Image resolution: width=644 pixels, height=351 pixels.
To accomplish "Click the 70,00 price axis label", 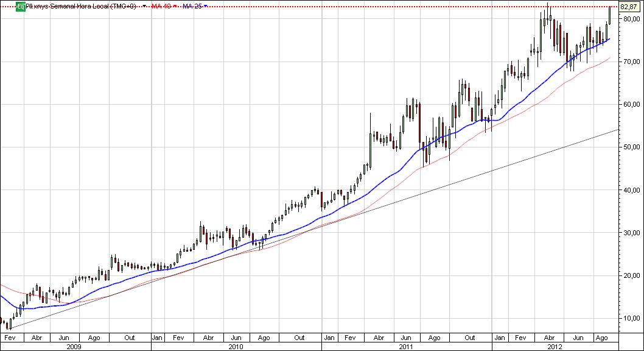I will click(x=631, y=62).
